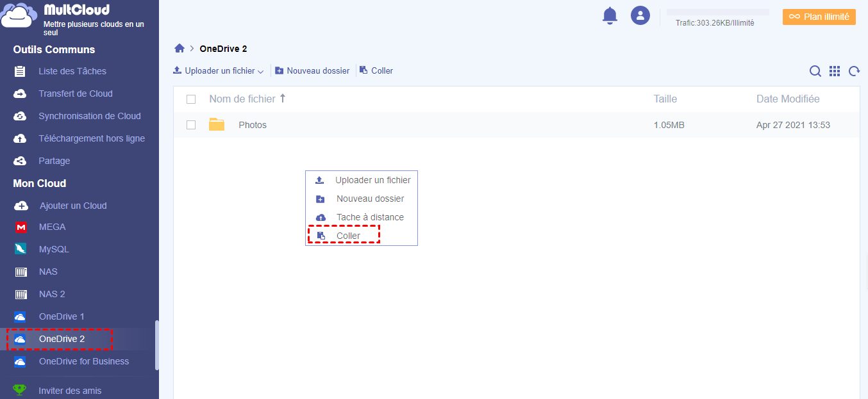This screenshot has width=868, height=399.
Task: Click the Trafic:303.26KB/Illimité text
Action: click(x=715, y=22)
